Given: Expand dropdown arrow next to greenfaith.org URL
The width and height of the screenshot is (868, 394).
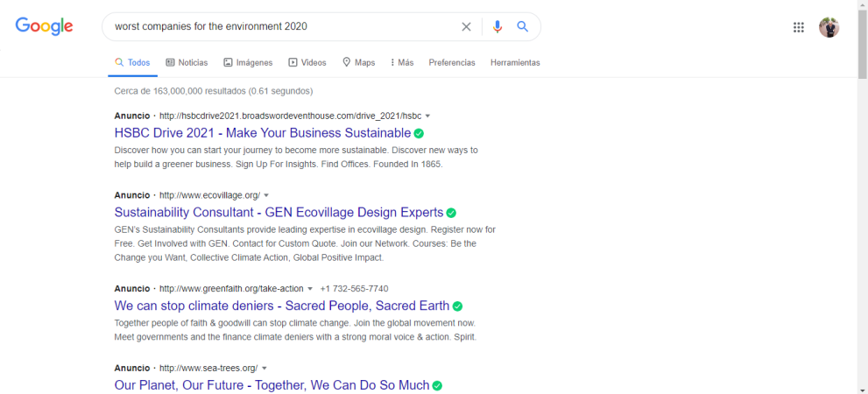Looking at the screenshot, I should point(310,289).
